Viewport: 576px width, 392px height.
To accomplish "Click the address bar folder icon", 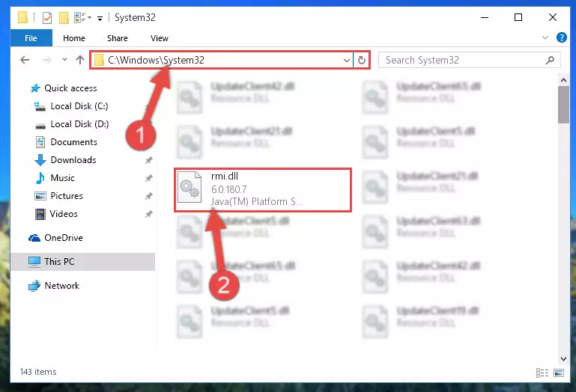I will click(99, 60).
